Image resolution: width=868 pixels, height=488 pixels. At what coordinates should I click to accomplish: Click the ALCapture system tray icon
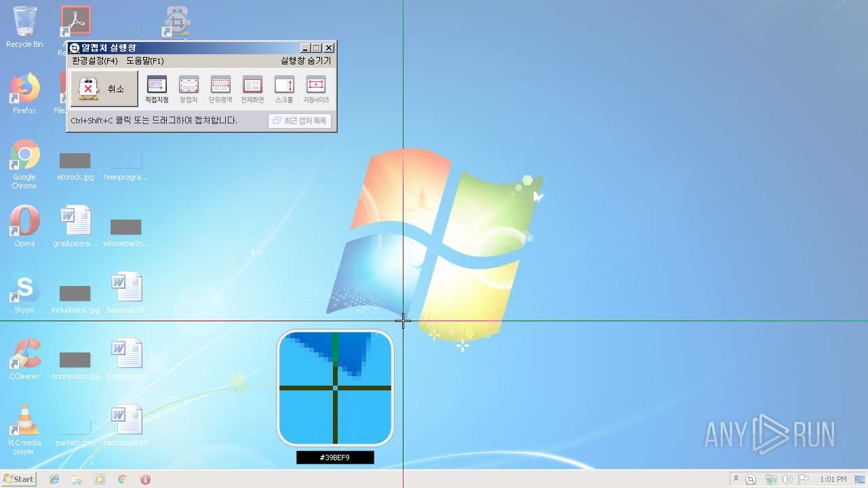pos(751,479)
